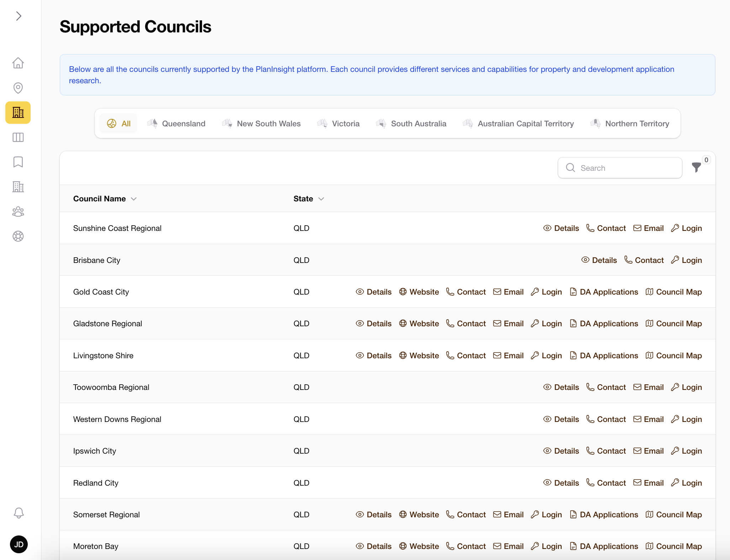
Task: Open Email for Ipswich City
Action: click(x=649, y=451)
